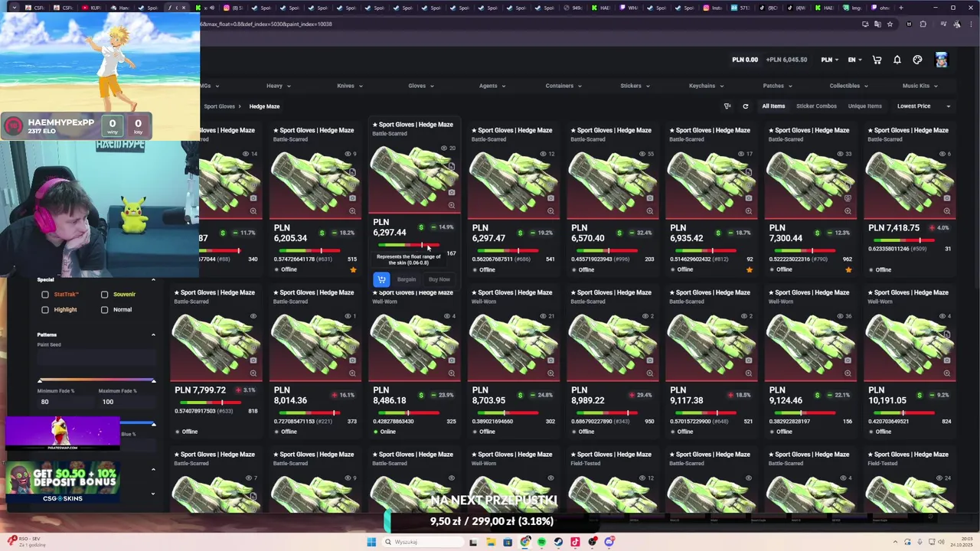Zoom the PLN 7,418.75 gloves image
This screenshot has height=551, width=980.
click(947, 211)
